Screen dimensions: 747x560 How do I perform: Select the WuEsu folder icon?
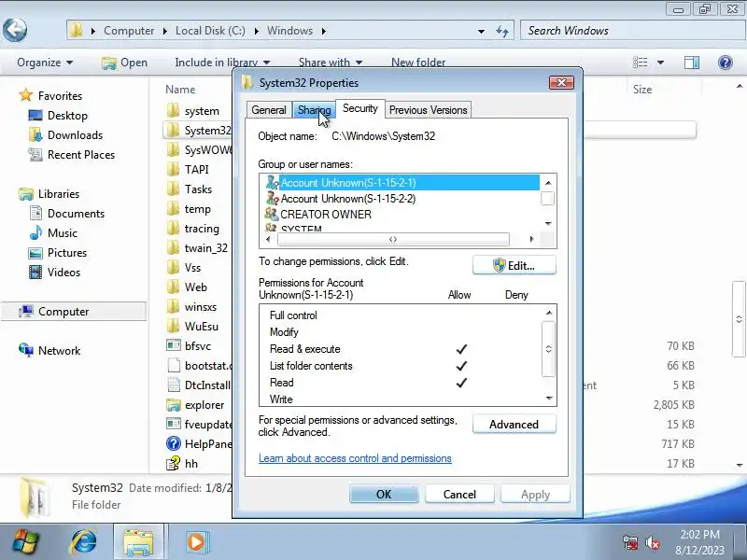(174, 326)
